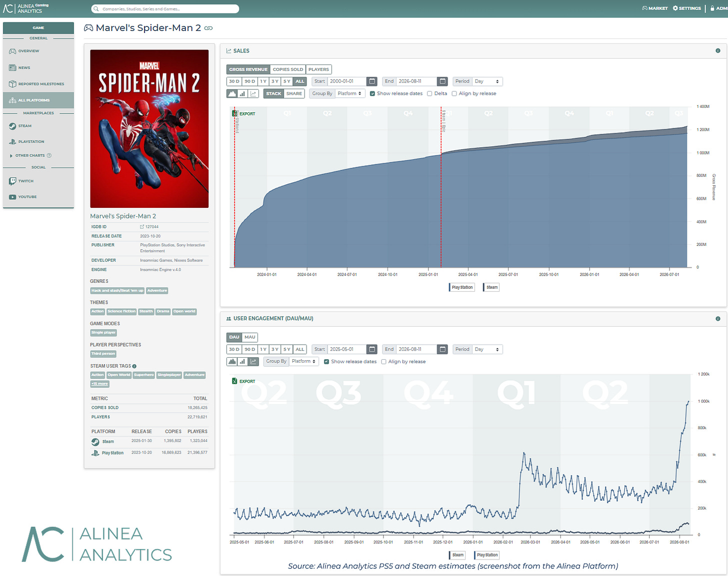Set engagement range to 5 Y
This screenshot has width=728, height=576.
pos(287,349)
